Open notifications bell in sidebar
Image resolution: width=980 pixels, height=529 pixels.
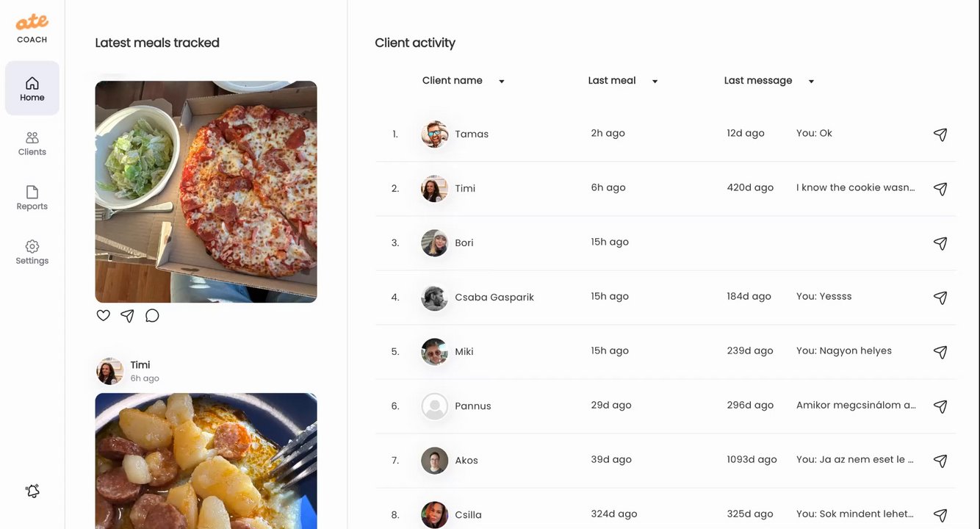(32, 491)
